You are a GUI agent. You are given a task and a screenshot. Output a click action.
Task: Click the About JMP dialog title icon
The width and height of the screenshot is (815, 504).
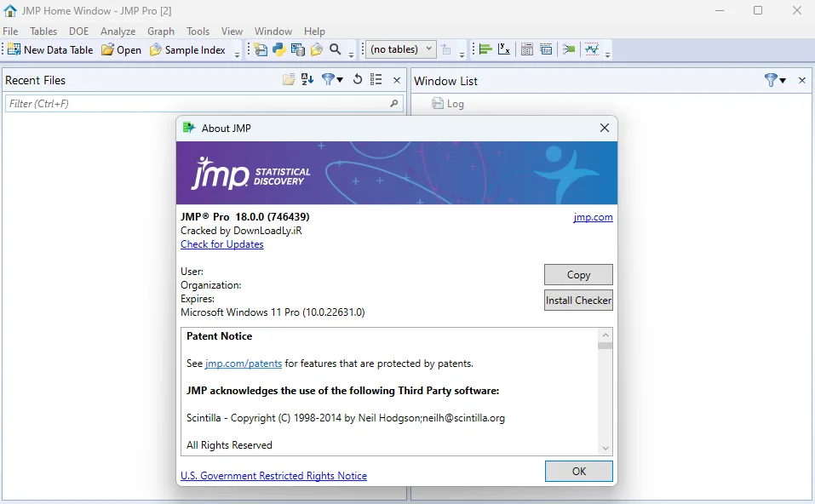point(189,128)
